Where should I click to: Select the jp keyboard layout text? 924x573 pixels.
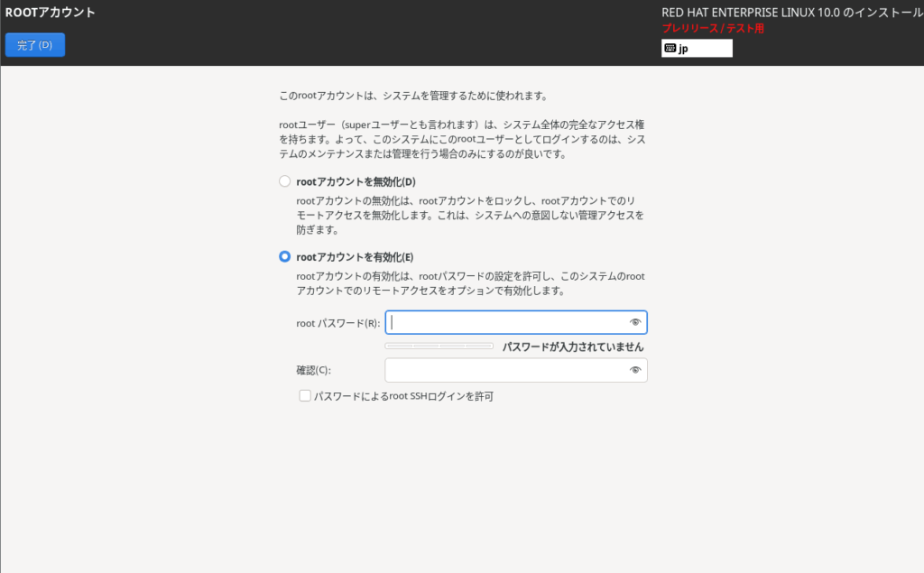684,49
